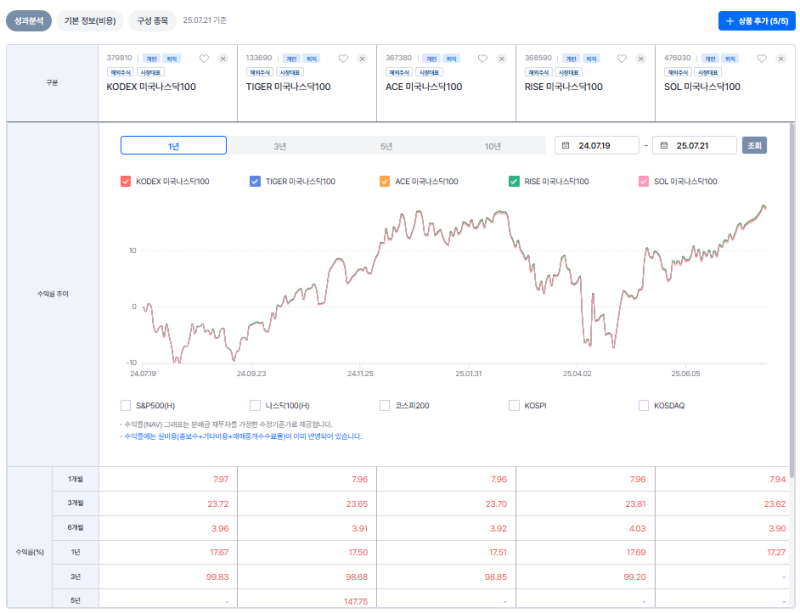Viewport: 800px width, 613px height.
Task: Check the KOSDAQ comparison checkbox
Action: tap(642, 405)
